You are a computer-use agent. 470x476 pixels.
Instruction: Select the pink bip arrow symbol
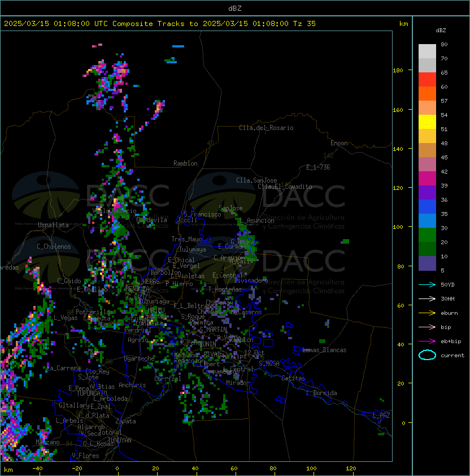[427, 327]
